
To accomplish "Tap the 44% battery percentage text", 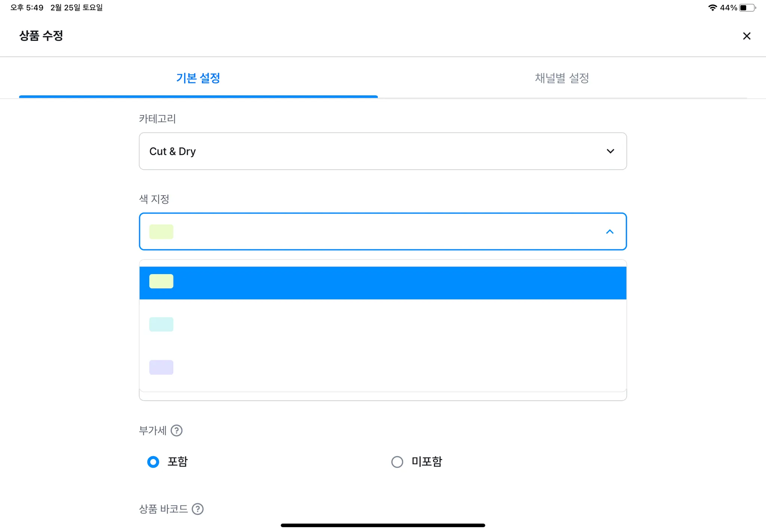I will click(x=728, y=7).
